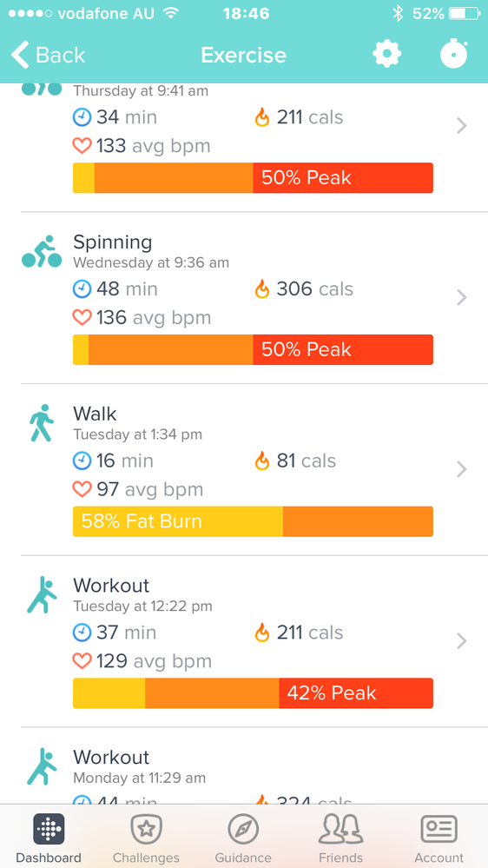The image size is (488, 868).
Task: Expand the Tuesday Workout entry chevron
Action: pos(461,641)
